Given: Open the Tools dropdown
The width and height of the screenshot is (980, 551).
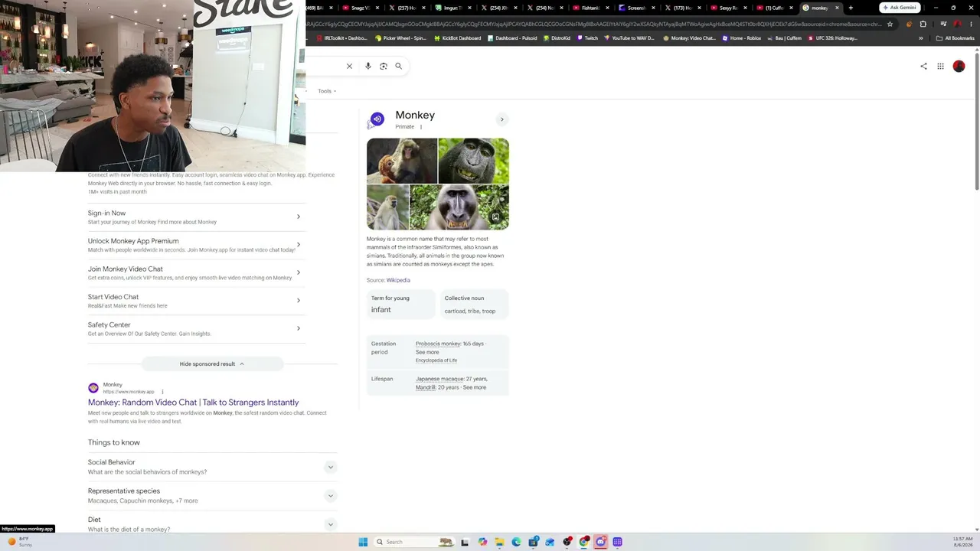Looking at the screenshot, I should [x=327, y=91].
